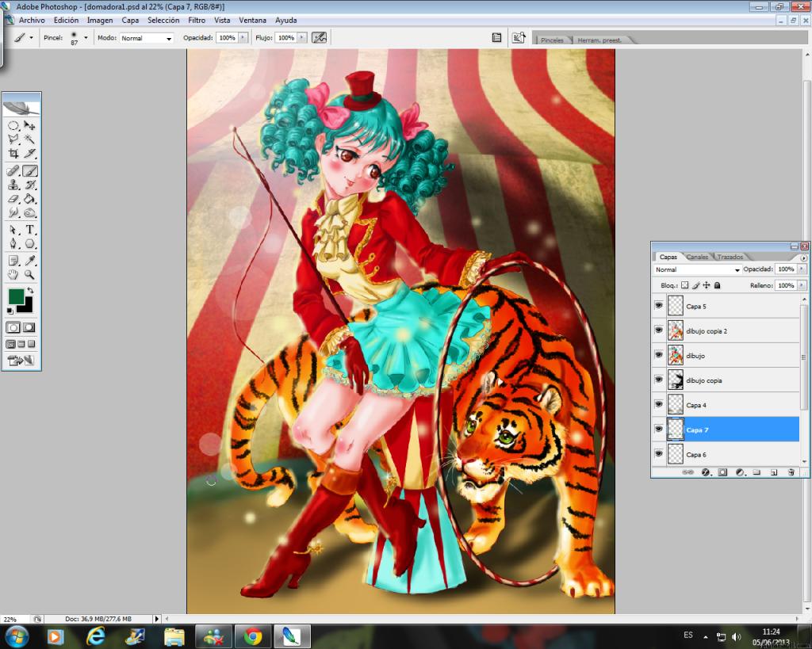This screenshot has width=812, height=649.
Task: Select the Slice tool
Action: tap(29, 153)
